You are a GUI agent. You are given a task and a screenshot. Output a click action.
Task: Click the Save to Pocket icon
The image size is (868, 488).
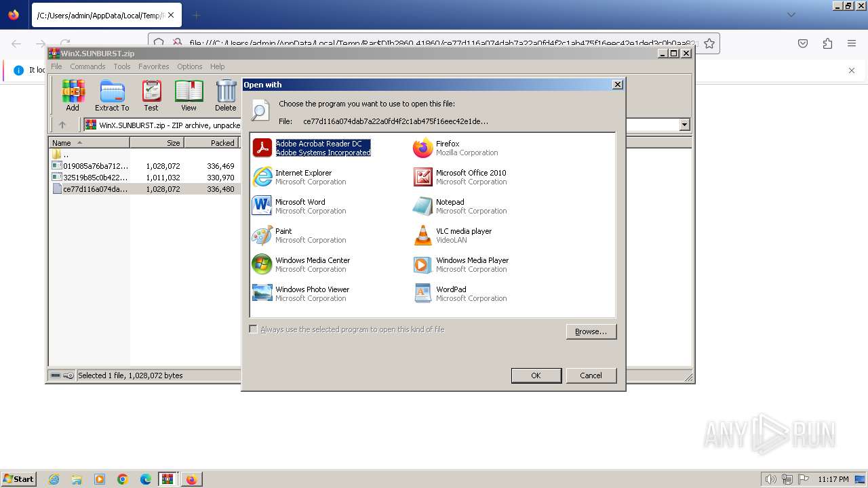point(803,43)
